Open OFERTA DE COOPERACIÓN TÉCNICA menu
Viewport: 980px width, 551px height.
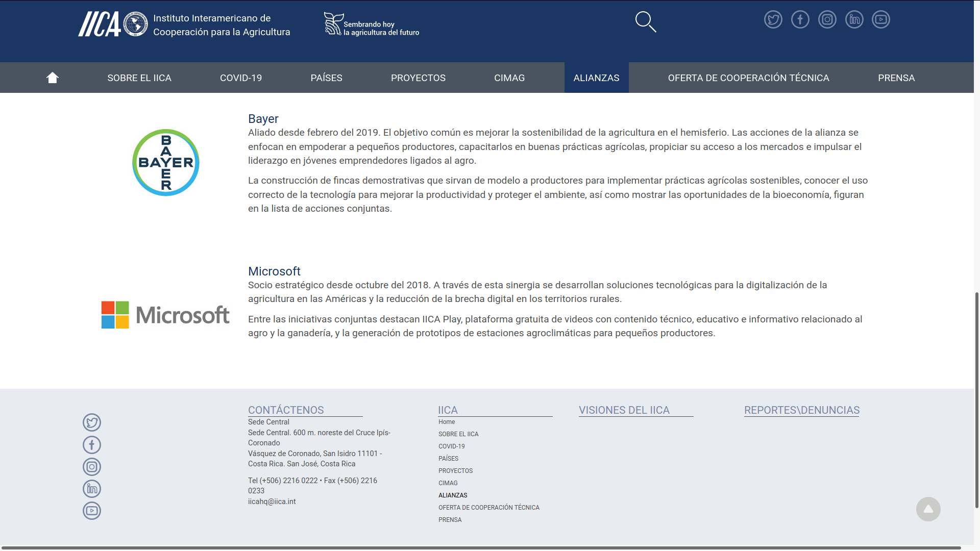[748, 78]
